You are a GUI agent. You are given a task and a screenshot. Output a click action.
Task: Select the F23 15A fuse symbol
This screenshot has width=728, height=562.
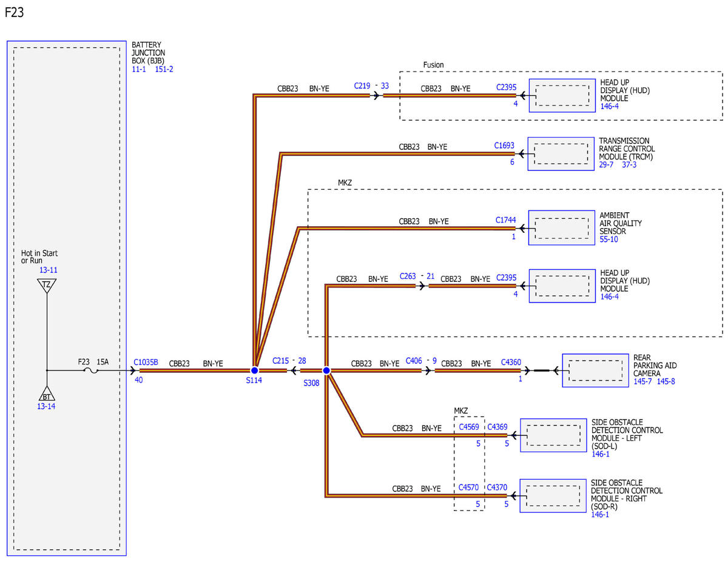click(x=93, y=370)
